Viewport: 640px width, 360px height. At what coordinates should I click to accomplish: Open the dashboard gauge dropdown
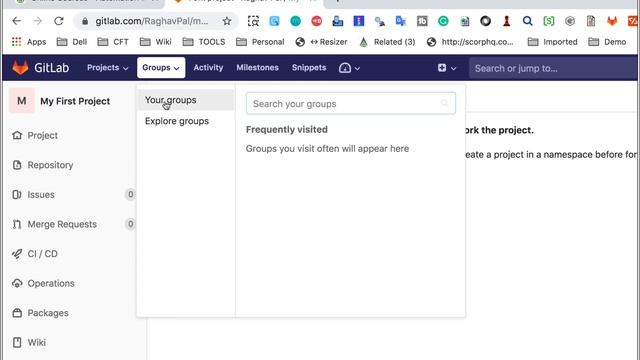(349, 68)
